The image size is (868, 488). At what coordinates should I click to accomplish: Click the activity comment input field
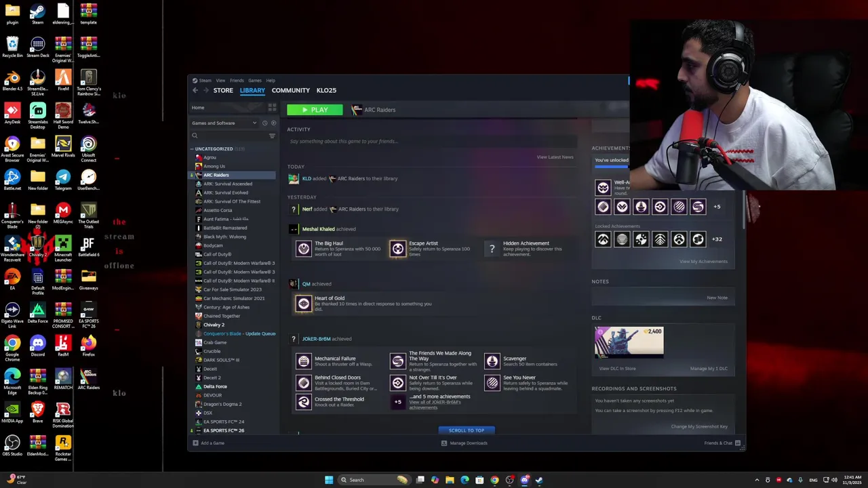point(432,141)
